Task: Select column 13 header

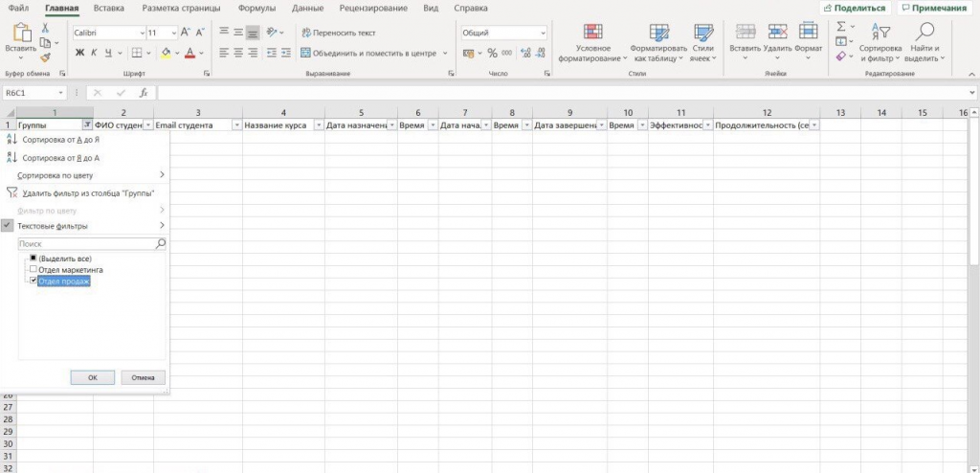Action: [840, 113]
